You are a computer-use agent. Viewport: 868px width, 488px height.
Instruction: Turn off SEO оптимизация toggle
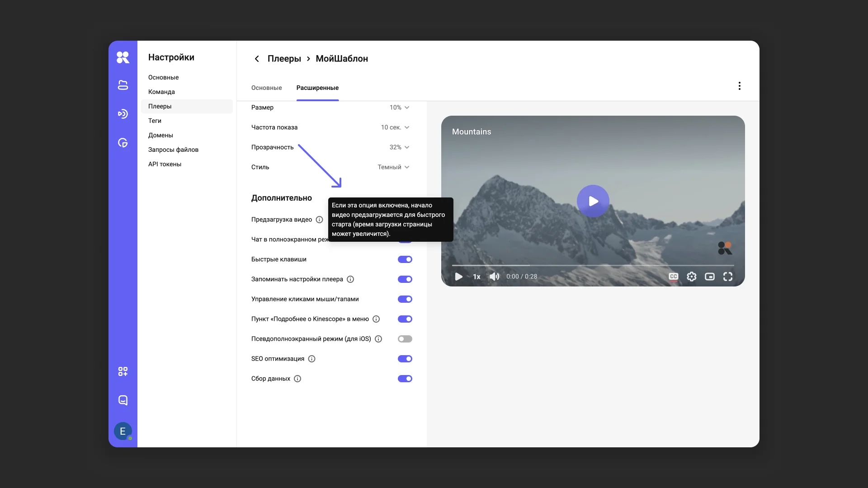coord(405,359)
